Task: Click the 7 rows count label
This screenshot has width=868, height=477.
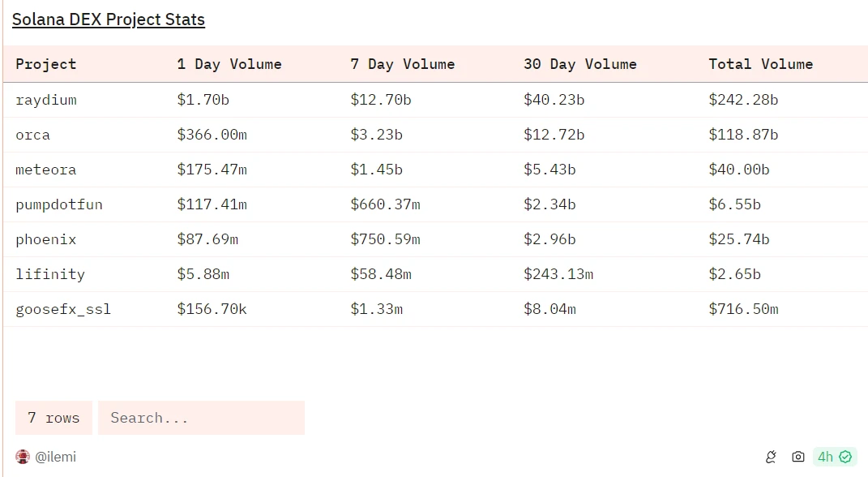Action: (x=53, y=418)
